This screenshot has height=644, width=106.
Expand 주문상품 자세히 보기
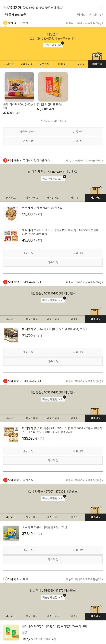click(x=53, y=121)
